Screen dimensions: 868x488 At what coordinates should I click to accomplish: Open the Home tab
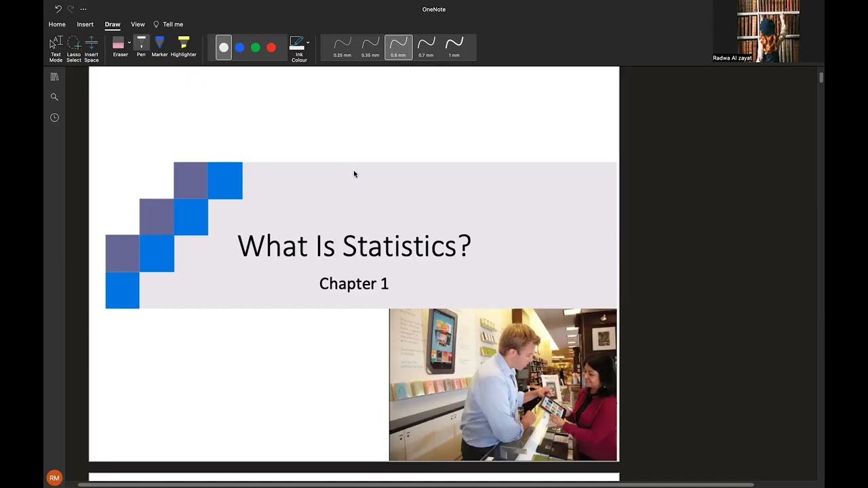pos(57,24)
